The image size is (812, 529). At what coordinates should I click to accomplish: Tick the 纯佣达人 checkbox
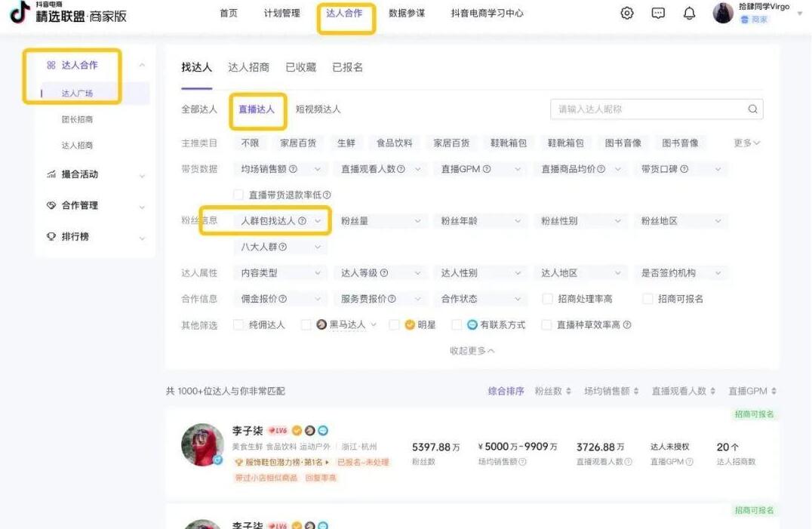(238, 324)
